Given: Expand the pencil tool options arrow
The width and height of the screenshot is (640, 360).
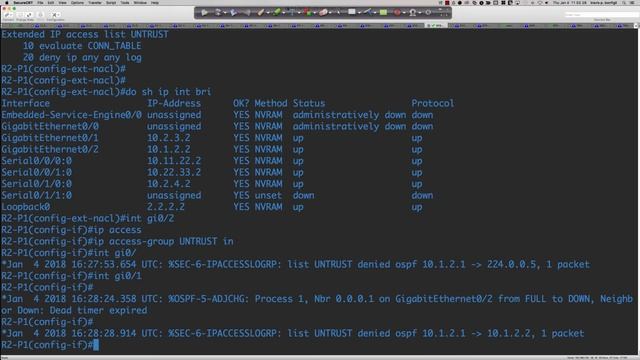Looking at the screenshot, I should (268, 13).
